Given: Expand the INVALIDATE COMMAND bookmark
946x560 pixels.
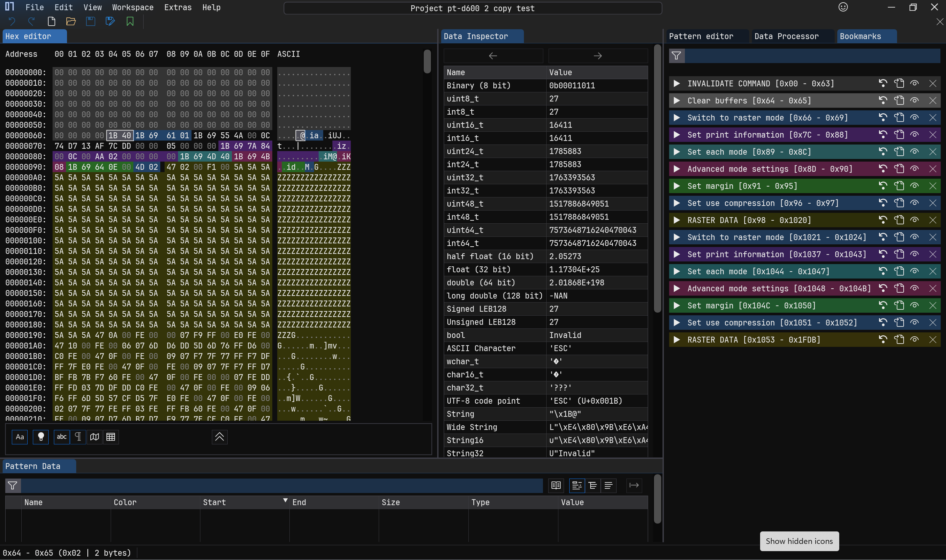Looking at the screenshot, I should click(x=677, y=83).
